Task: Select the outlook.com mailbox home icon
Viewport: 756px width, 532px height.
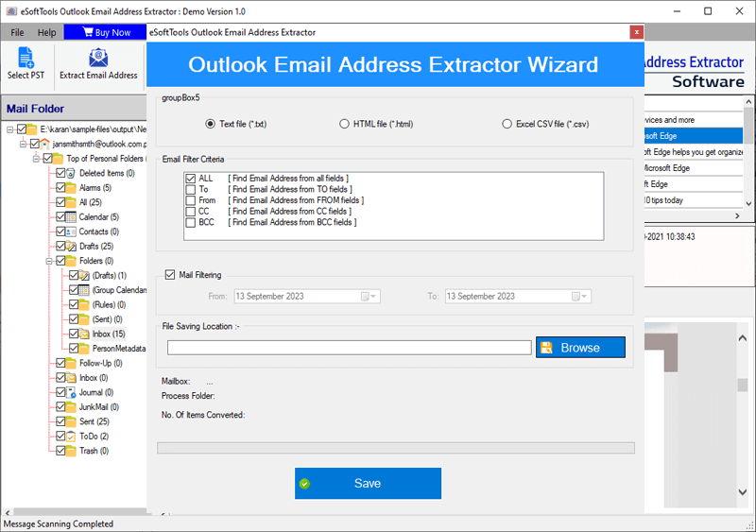Action: point(44,144)
